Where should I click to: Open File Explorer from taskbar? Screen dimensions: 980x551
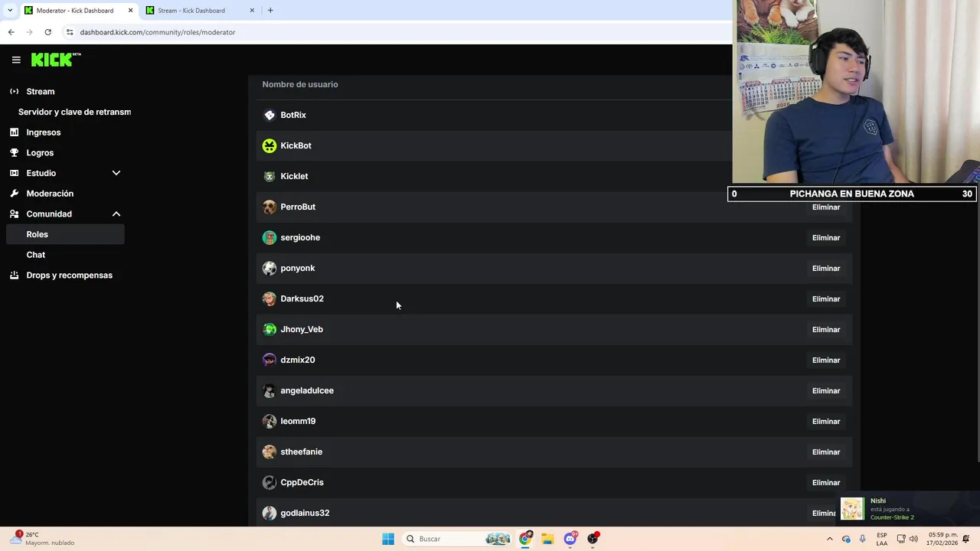(547, 539)
